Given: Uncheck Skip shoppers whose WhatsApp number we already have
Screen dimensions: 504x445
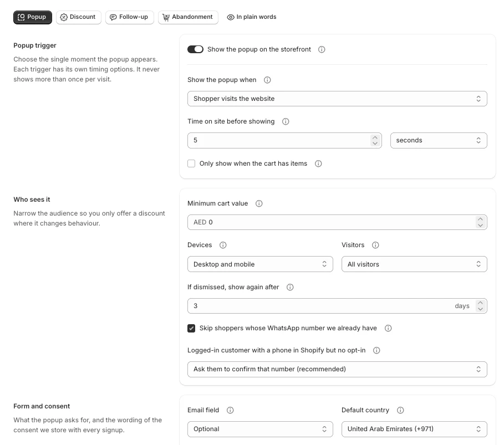Looking at the screenshot, I should [191, 328].
